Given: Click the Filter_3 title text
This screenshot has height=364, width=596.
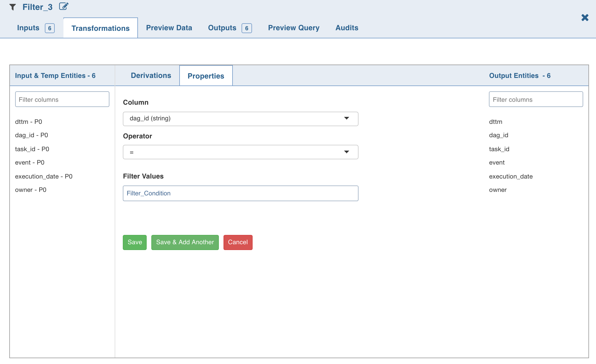Looking at the screenshot, I should coord(38,7).
